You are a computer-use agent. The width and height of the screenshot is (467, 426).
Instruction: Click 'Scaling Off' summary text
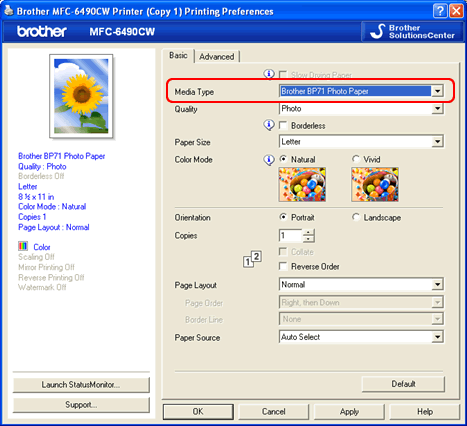36,257
